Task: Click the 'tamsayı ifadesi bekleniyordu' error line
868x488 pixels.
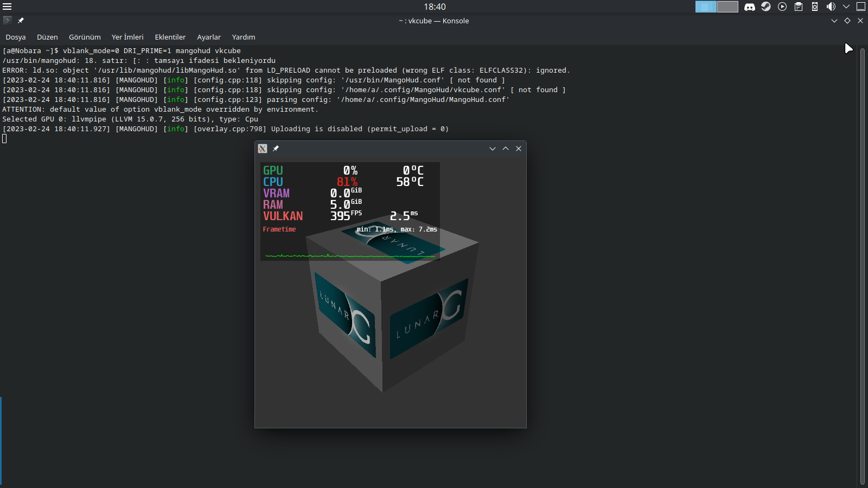Action: click(x=139, y=61)
